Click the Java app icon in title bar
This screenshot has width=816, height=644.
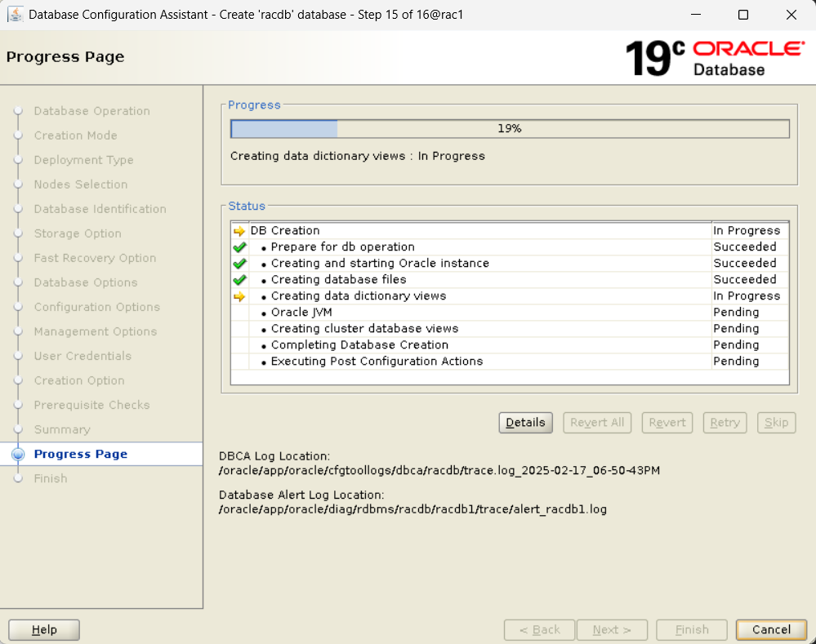coord(15,14)
